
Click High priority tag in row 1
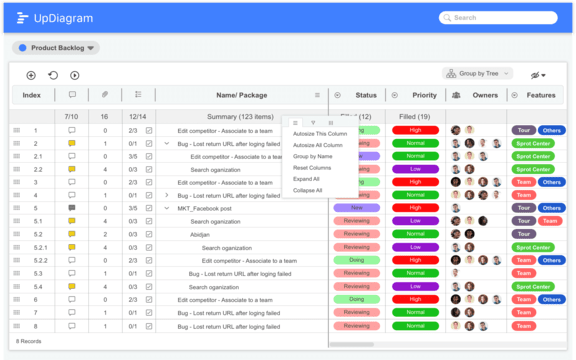tap(415, 130)
